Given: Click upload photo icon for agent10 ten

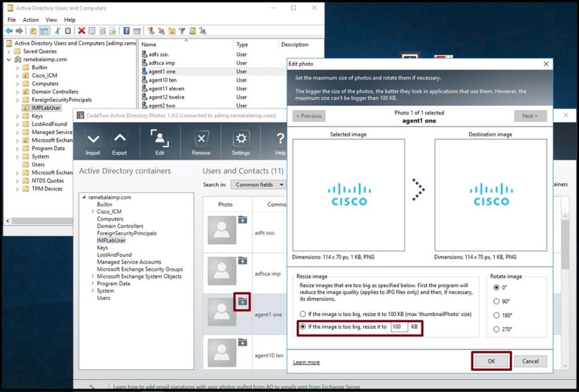Looking at the screenshot, I should point(242,343).
